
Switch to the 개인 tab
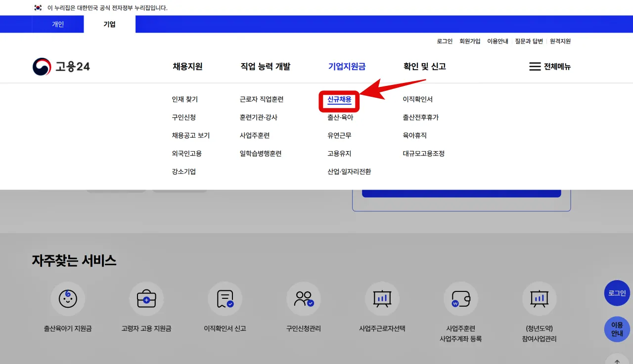tap(58, 24)
